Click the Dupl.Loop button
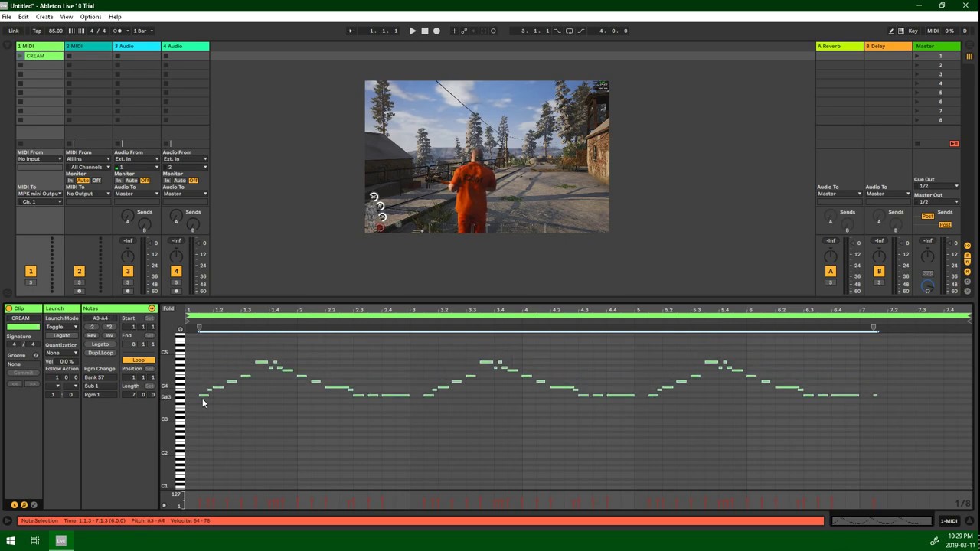 click(100, 353)
